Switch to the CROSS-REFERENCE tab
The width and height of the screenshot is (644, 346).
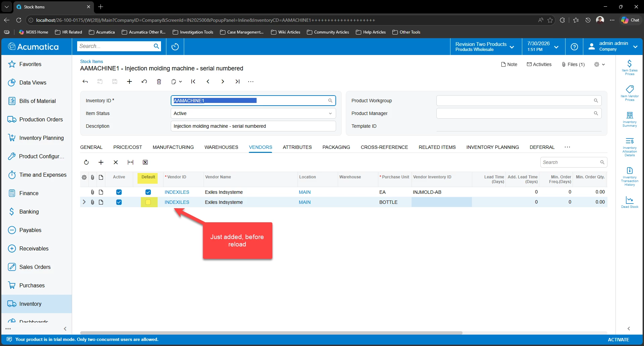pyautogui.click(x=384, y=147)
